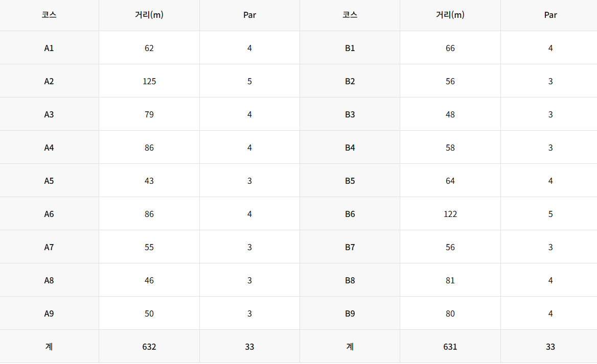The height and width of the screenshot is (364, 597).
Task: Click the A8 distance value 46
Action: [x=149, y=281]
